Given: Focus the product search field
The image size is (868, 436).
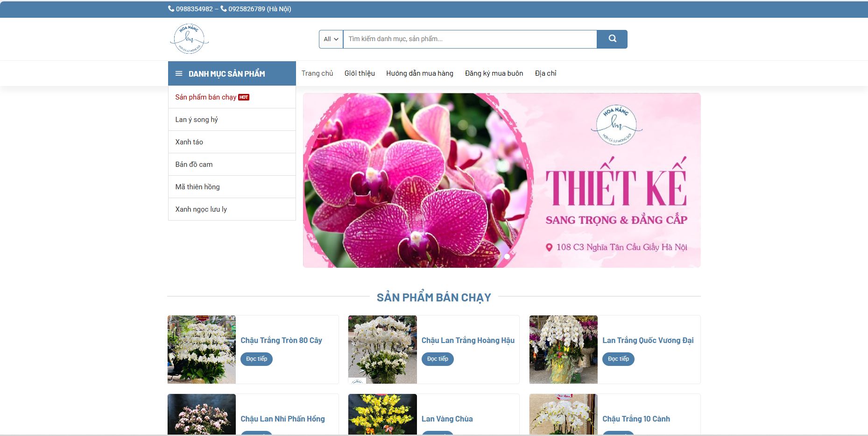Looking at the screenshot, I should pyautogui.click(x=470, y=39).
